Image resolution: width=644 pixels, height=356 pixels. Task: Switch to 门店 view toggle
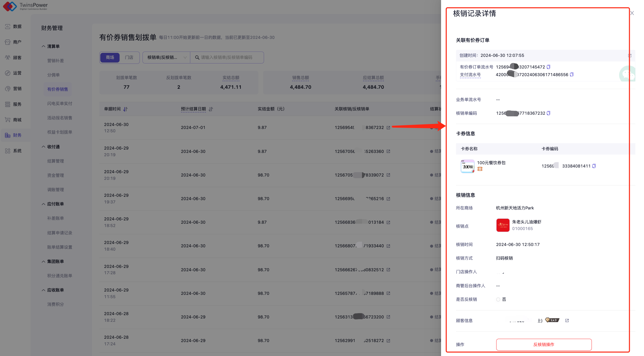pyautogui.click(x=129, y=58)
